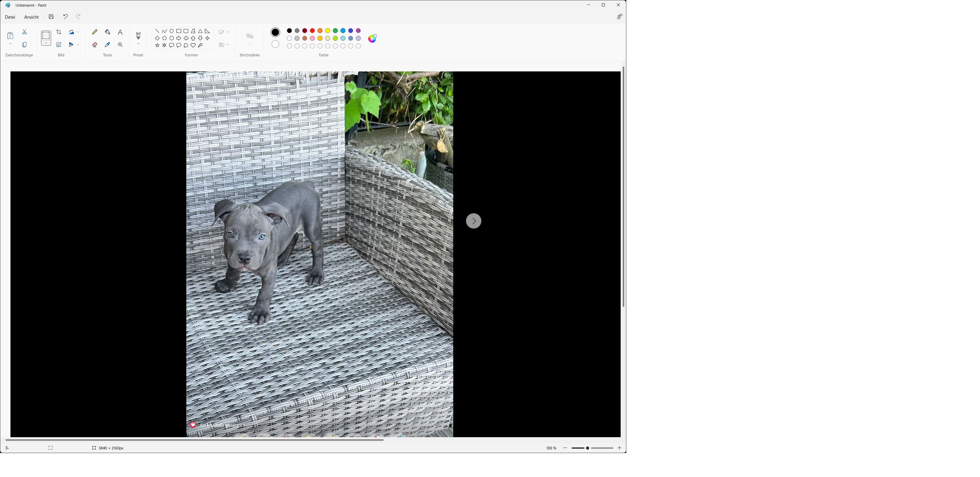Expand the selection tool options chevron
Image resolution: width=980 pixels, height=477 pixels.
tap(46, 43)
